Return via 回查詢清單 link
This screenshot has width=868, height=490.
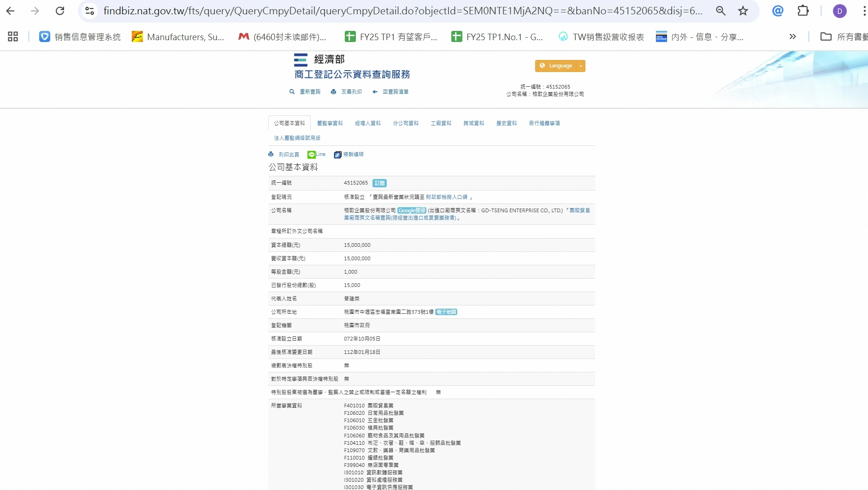(390, 92)
